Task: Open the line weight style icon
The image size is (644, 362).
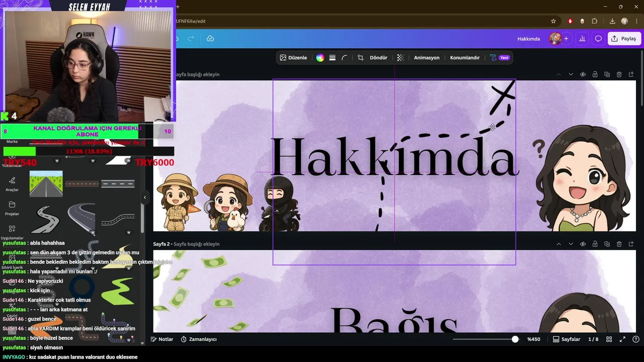Action: (332, 58)
